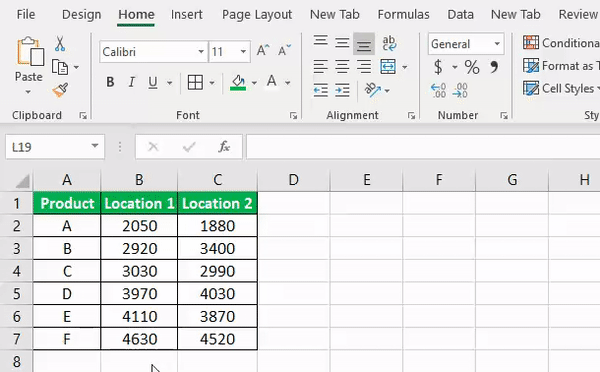This screenshot has height=372, width=600.
Task: Open Alignment settings dialog launcher
Action: click(x=411, y=116)
